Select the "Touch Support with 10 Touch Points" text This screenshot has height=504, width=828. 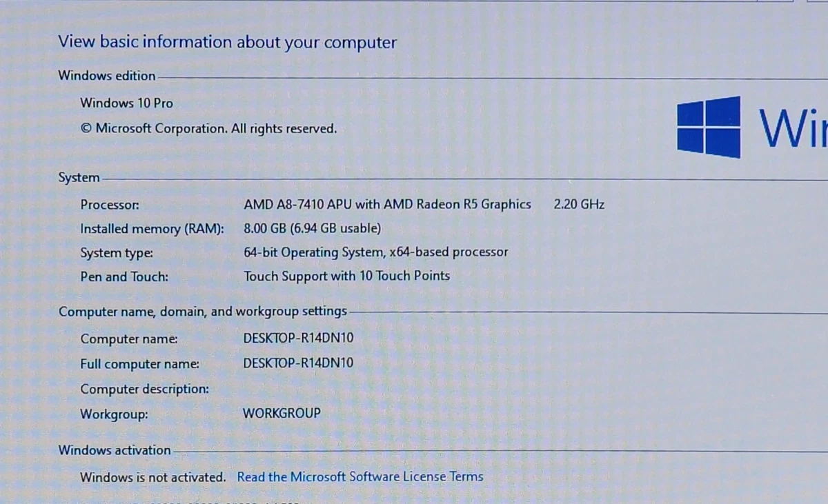point(346,276)
